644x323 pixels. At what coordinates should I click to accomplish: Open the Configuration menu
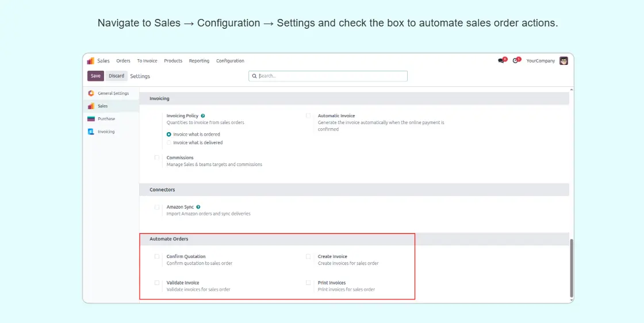(x=230, y=61)
